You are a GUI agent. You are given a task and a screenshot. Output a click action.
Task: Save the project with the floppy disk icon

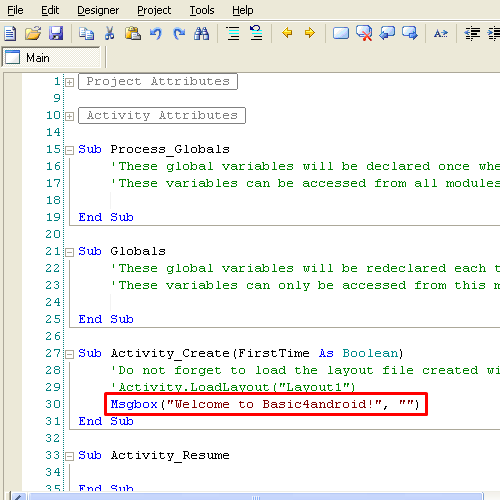pyautogui.click(x=56, y=33)
